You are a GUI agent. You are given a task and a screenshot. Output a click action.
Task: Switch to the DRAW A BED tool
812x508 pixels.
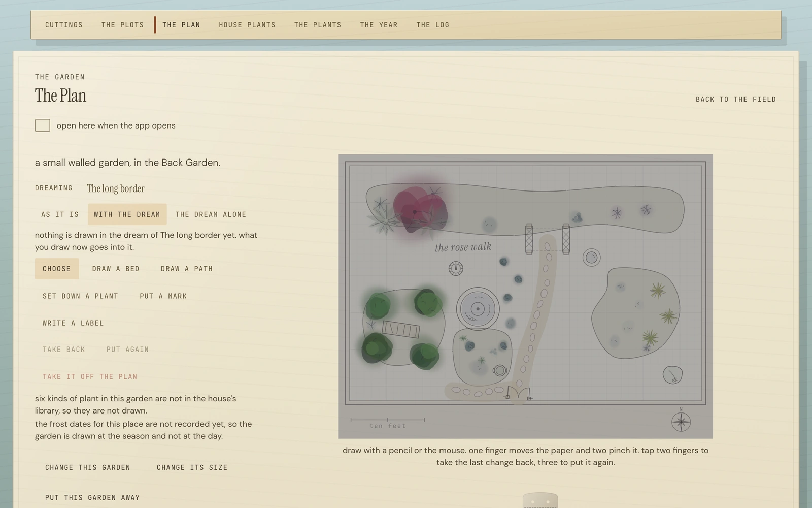[116, 269]
